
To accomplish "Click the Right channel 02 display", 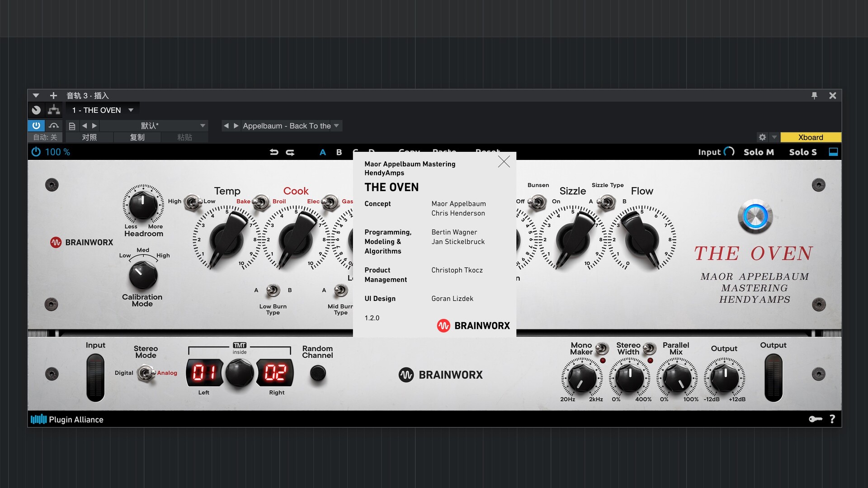I will [275, 373].
